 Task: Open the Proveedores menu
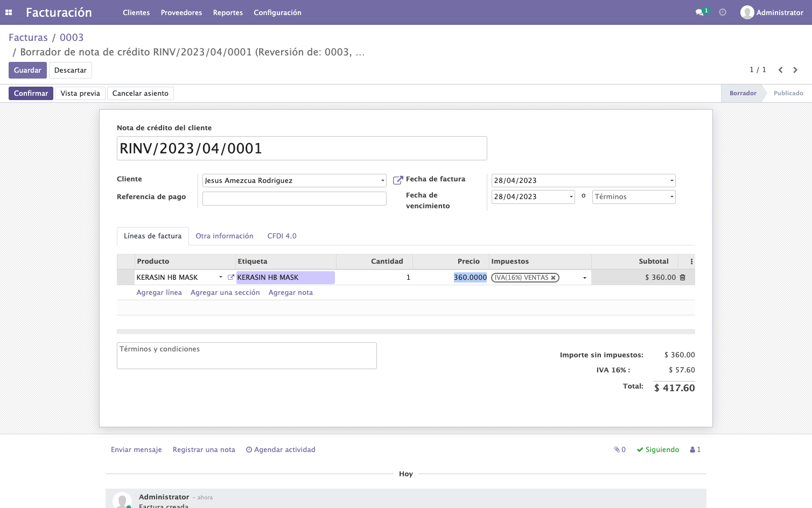pyautogui.click(x=181, y=12)
